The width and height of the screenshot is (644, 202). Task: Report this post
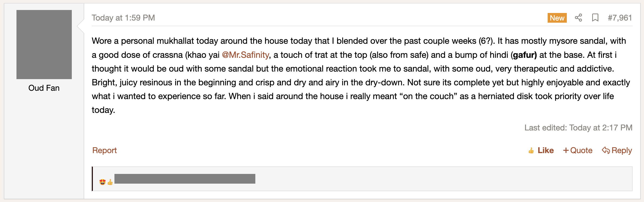[x=104, y=150]
